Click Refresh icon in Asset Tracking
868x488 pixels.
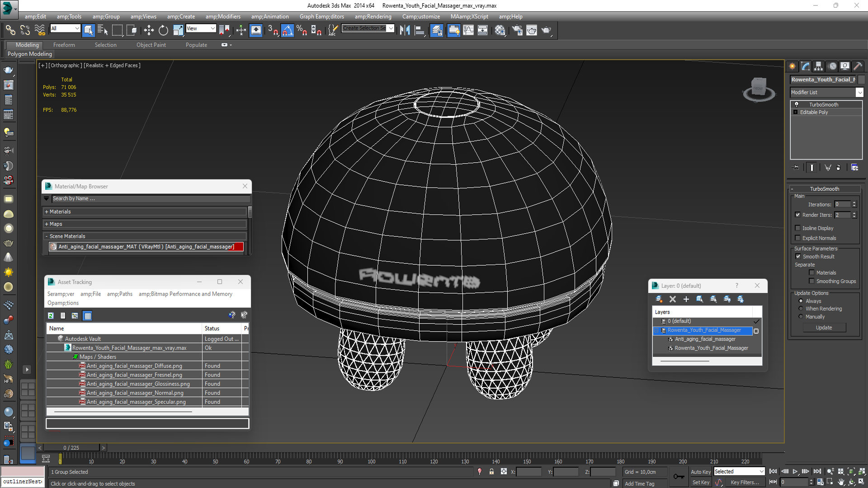51,316
